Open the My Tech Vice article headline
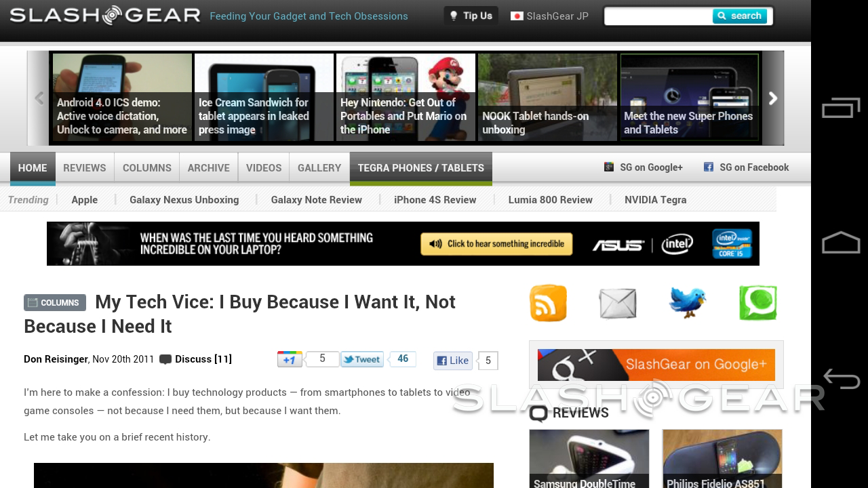The image size is (868, 488). [x=240, y=314]
